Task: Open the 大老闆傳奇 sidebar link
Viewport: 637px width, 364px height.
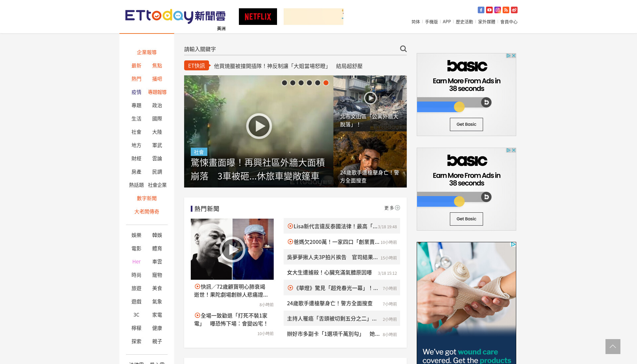Action: pyautogui.click(x=147, y=212)
